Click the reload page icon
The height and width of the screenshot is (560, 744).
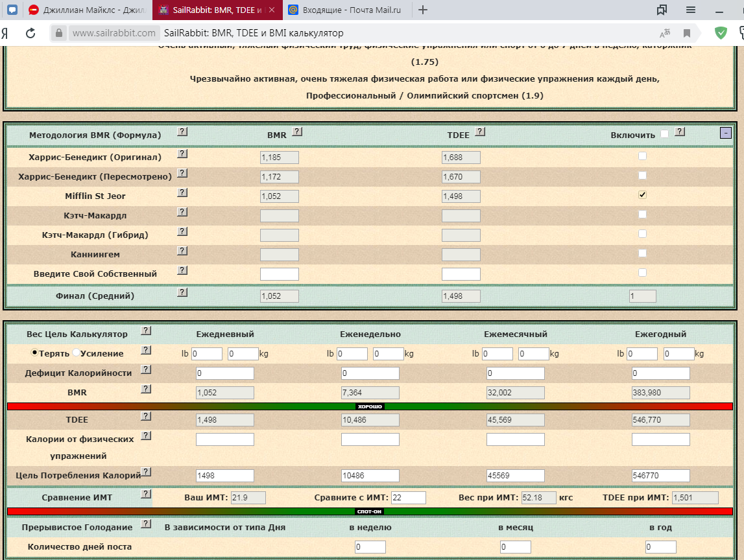click(x=30, y=33)
